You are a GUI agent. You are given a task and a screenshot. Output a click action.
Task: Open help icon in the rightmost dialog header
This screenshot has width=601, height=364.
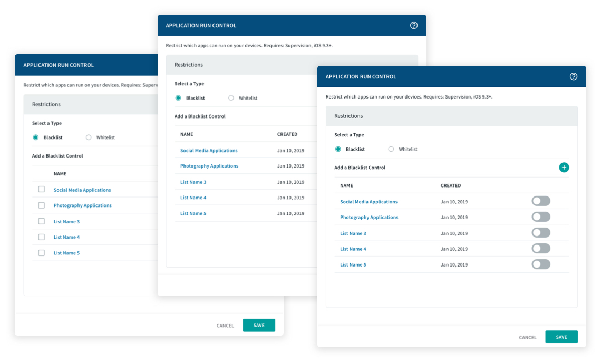click(574, 76)
